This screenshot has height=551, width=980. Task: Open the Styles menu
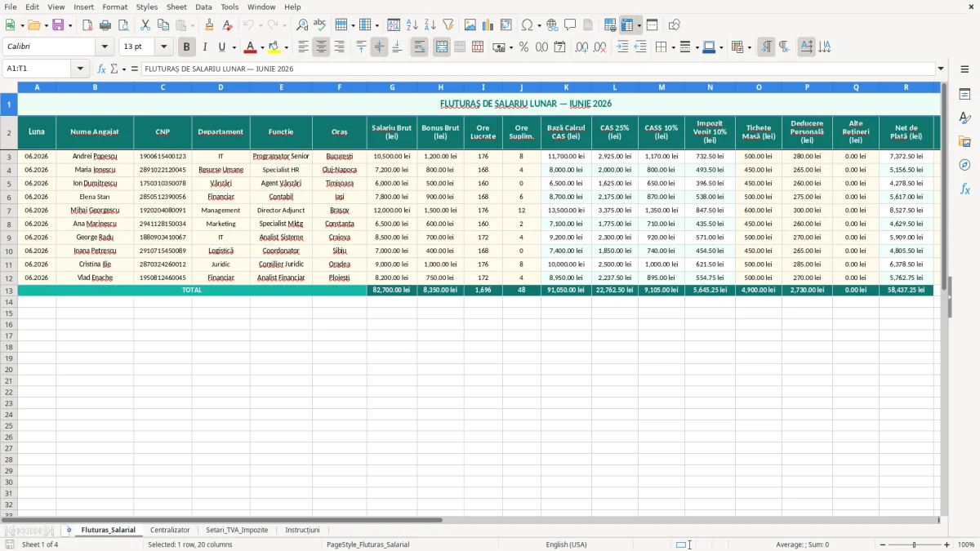pos(147,7)
